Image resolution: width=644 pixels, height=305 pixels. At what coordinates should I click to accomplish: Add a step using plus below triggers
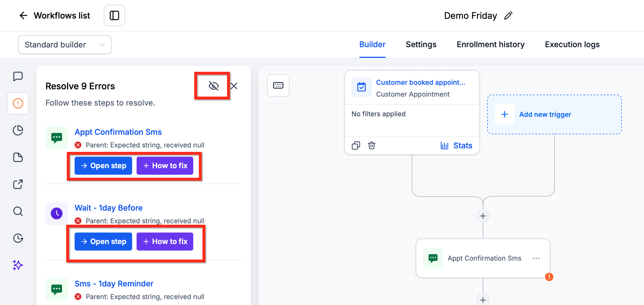point(483,216)
